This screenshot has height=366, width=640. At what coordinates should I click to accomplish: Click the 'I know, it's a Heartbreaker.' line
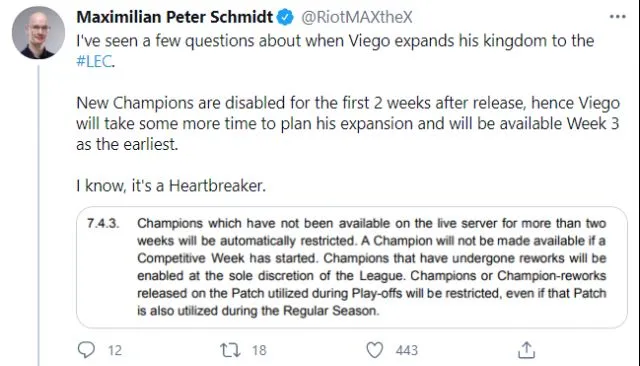171,186
